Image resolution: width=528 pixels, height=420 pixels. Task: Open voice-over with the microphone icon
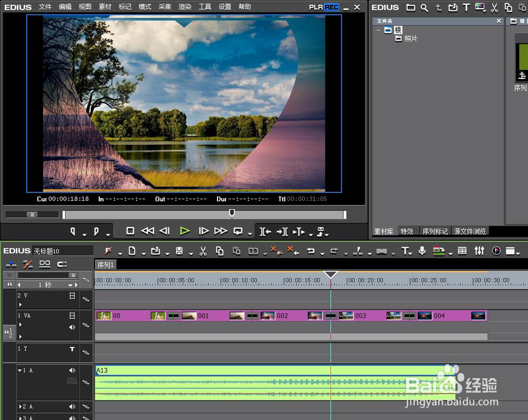pos(422,251)
